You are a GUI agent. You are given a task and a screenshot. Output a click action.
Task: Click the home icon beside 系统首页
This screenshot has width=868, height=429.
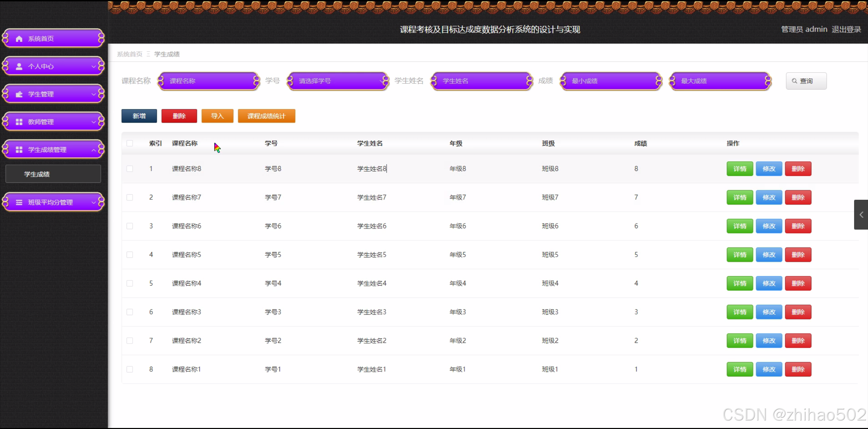tap(19, 39)
